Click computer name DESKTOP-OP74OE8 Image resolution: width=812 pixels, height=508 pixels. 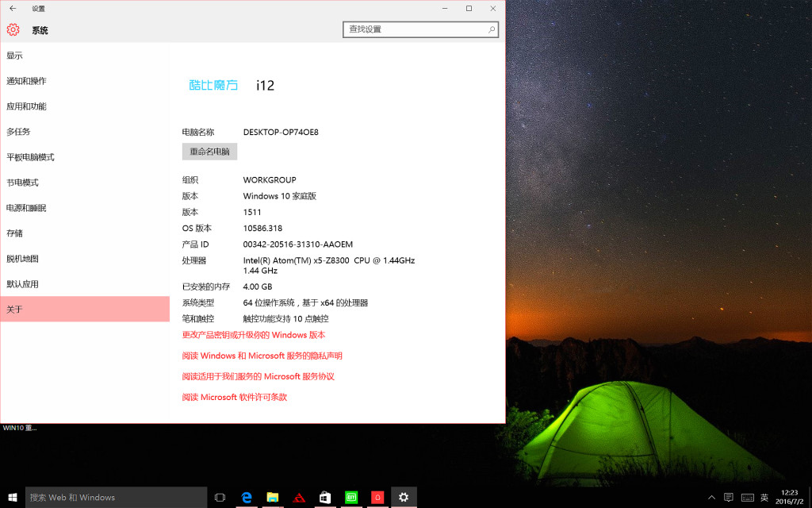[x=281, y=133]
